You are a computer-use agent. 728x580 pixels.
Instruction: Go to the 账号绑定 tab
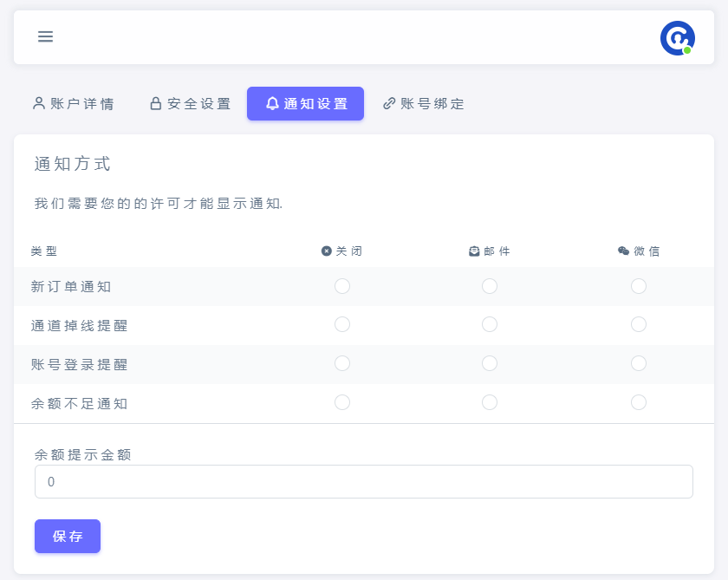pyautogui.click(x=424, y=104)
